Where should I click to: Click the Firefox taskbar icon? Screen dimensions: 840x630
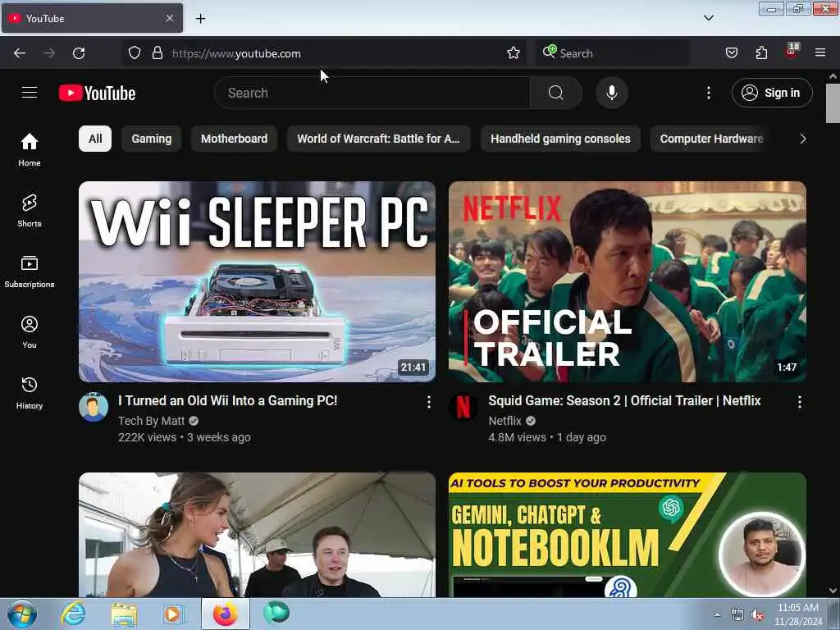point(225,614)
